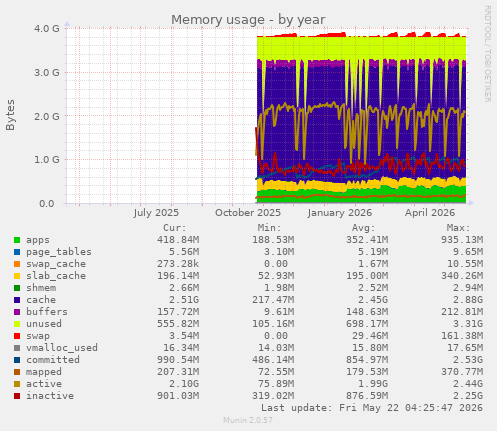The image size is (497, 431).
Task: Click the shmem legend label
Action: pyautogui.click(x=41, y=288)
